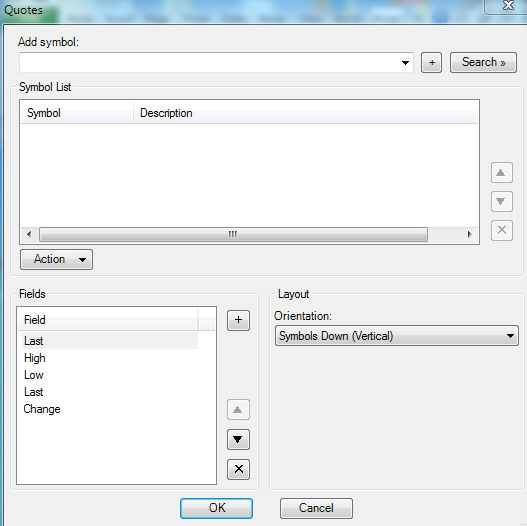Viewport: 527px width, 526px height.
Task: Expand the Action dropdown button
Action: tap(56, 259)
